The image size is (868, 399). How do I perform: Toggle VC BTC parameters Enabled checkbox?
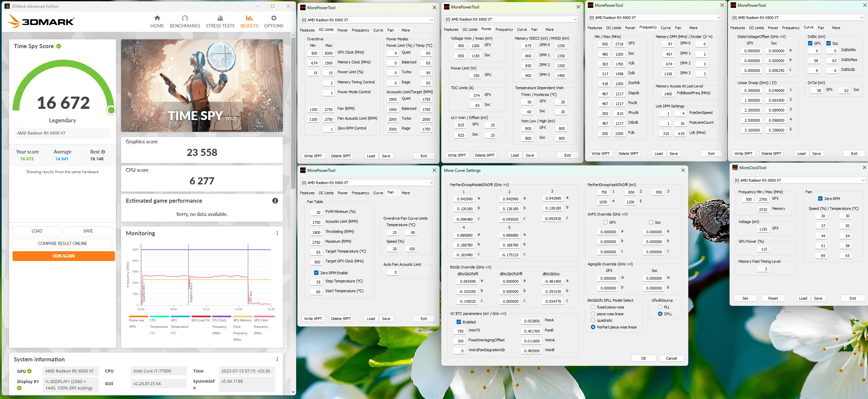459,322
